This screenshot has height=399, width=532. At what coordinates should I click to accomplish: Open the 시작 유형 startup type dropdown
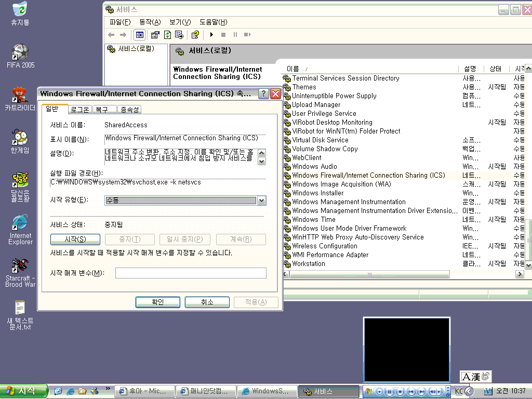pyautogui.click(x=261, y=201)
